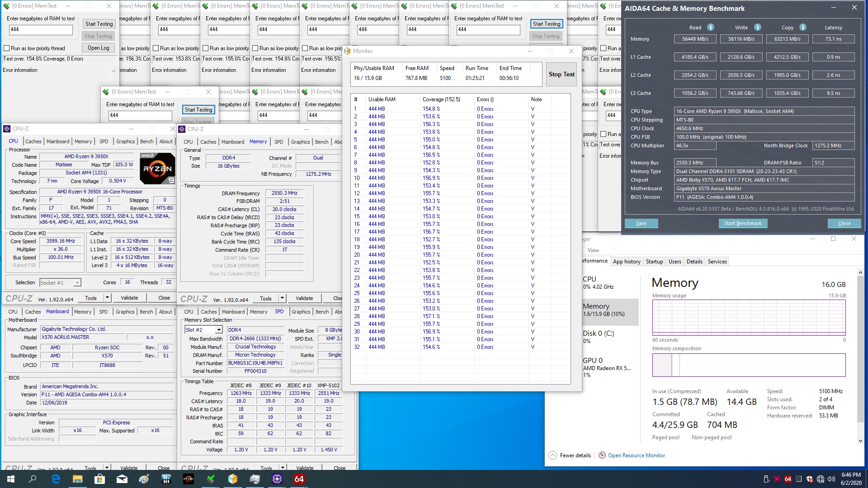Open network globe tray icon
Viewport: 868px width, 488px height.
[821, 479]
